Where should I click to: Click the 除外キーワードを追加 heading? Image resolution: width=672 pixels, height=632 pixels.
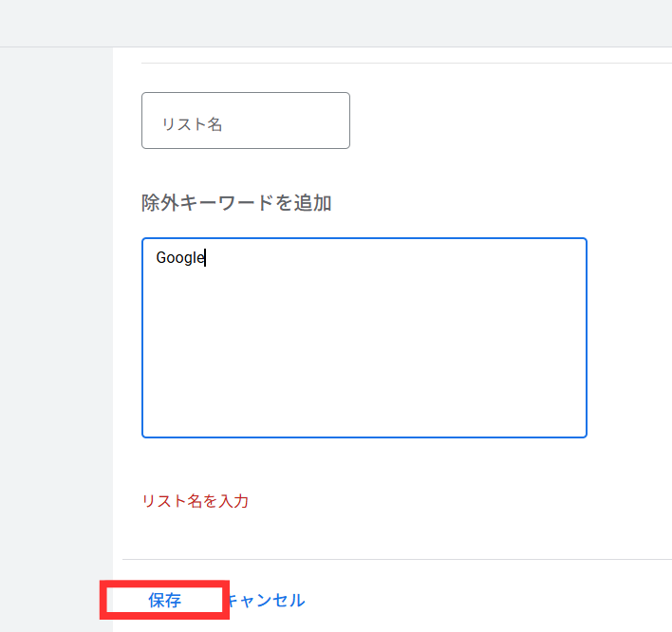pos(236,203)
